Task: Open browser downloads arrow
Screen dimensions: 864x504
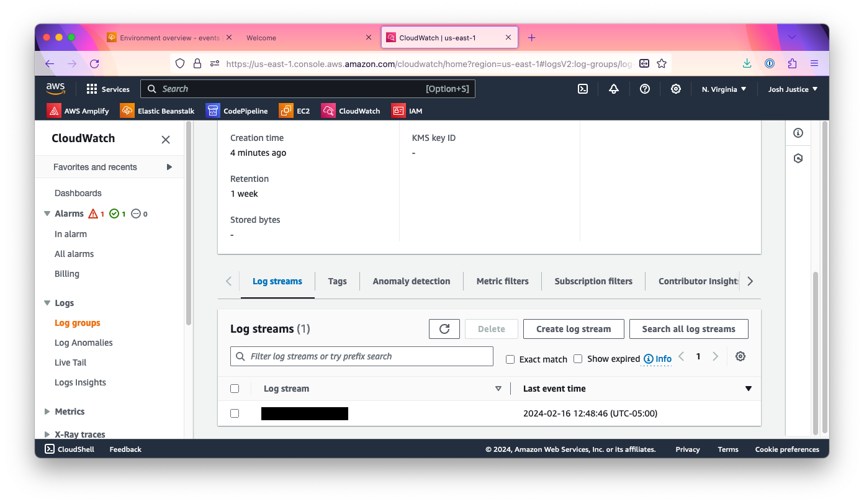Action: [747, 63]
